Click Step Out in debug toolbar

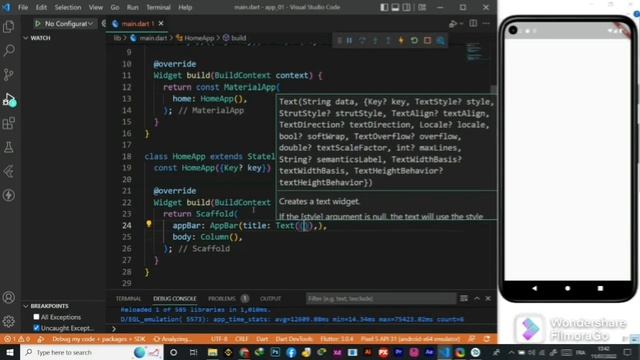pos(388,40)
